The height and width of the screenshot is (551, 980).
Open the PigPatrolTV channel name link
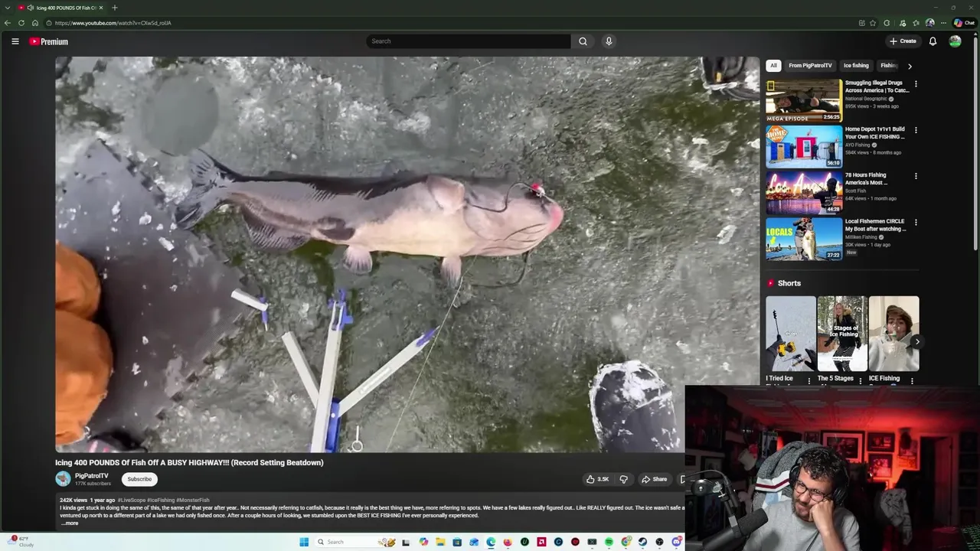[91, 476]
